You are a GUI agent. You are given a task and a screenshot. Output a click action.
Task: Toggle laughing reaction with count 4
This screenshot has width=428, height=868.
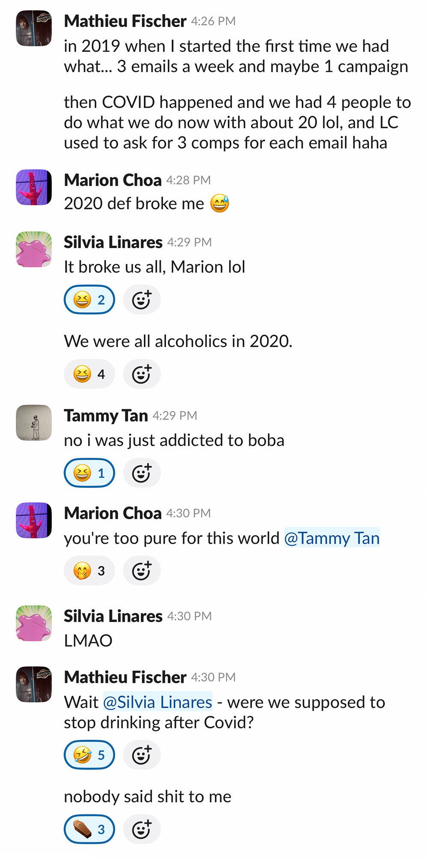[89, 374]
